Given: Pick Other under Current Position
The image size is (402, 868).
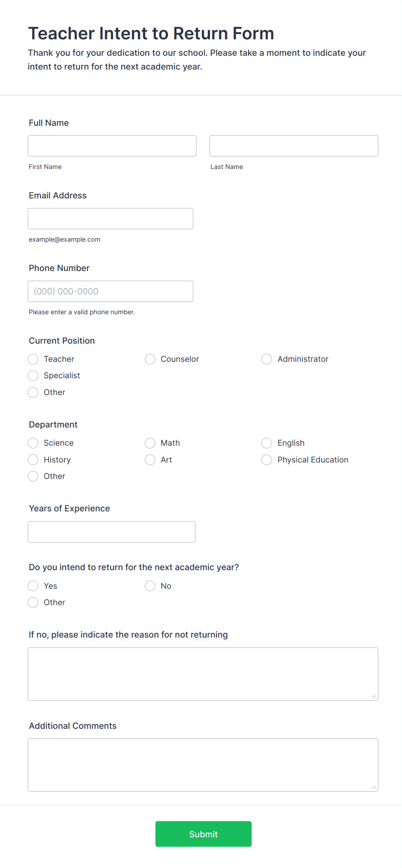Looking at the screenshot, I should coord(33,392).
